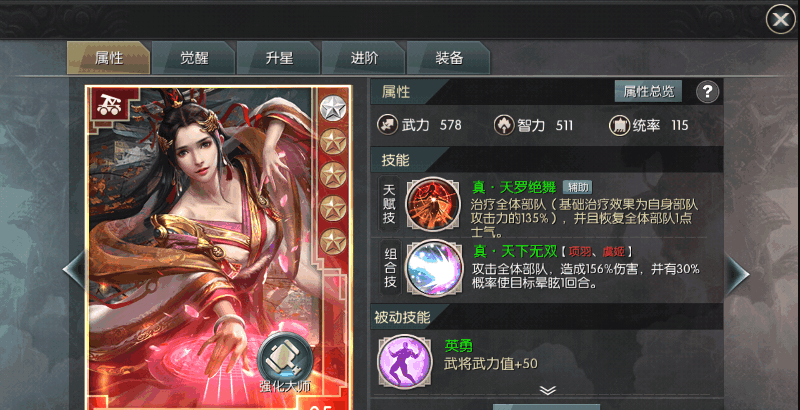Click the hero portrait card
800x410 pixels.
click(218, 247)
